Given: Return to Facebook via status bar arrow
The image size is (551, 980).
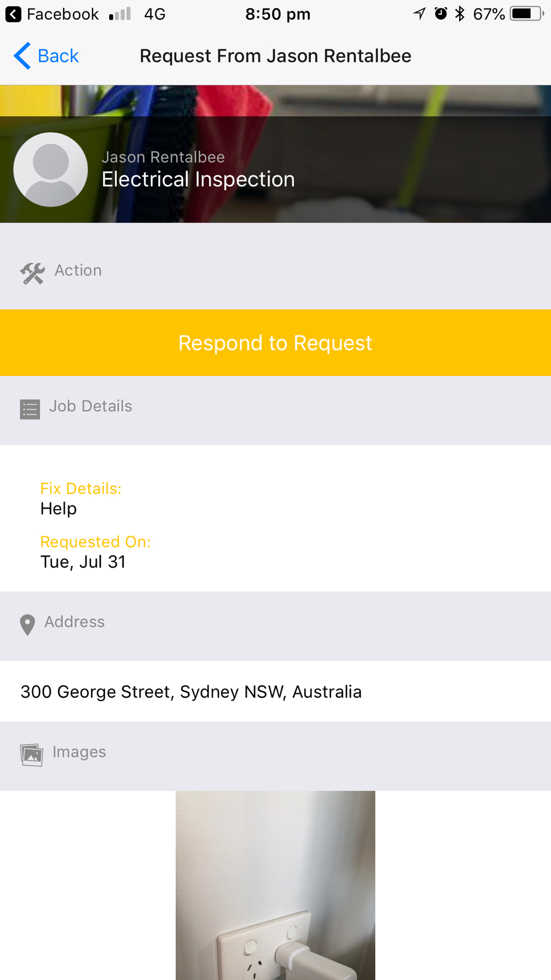Looking at the screenshot, I should pyautogui.click(x=13, y=14).
